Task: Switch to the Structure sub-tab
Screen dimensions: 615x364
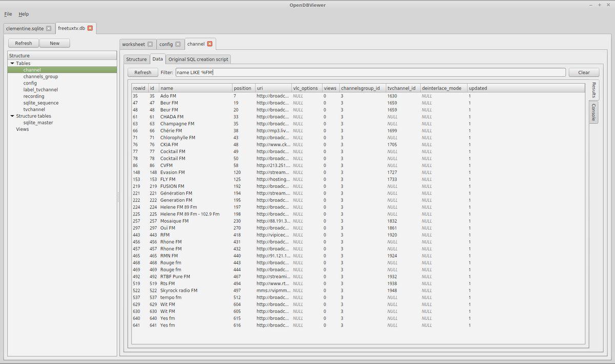Action: coord(136,59)
